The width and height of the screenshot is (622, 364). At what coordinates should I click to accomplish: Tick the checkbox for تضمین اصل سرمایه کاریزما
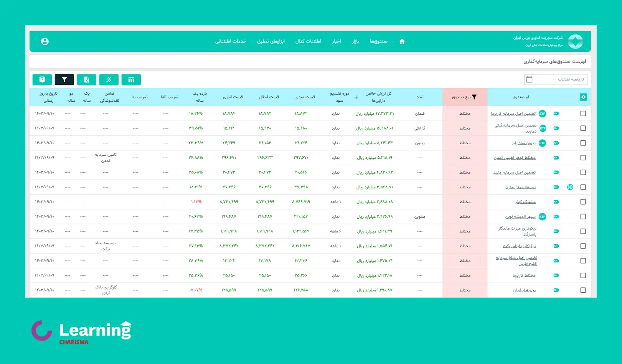coord(583,114)
